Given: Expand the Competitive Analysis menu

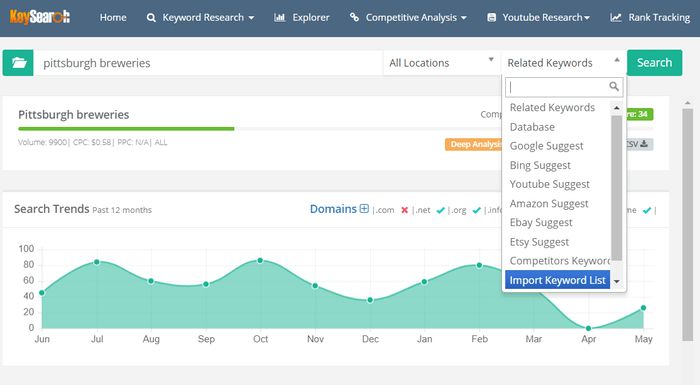Looking at the screenshot, I should click(408, 17).
